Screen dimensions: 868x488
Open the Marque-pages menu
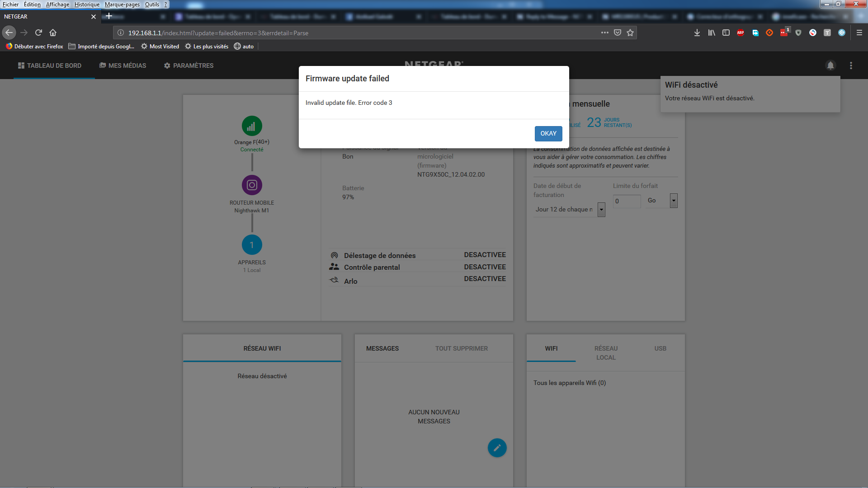[x=122, y=5]
